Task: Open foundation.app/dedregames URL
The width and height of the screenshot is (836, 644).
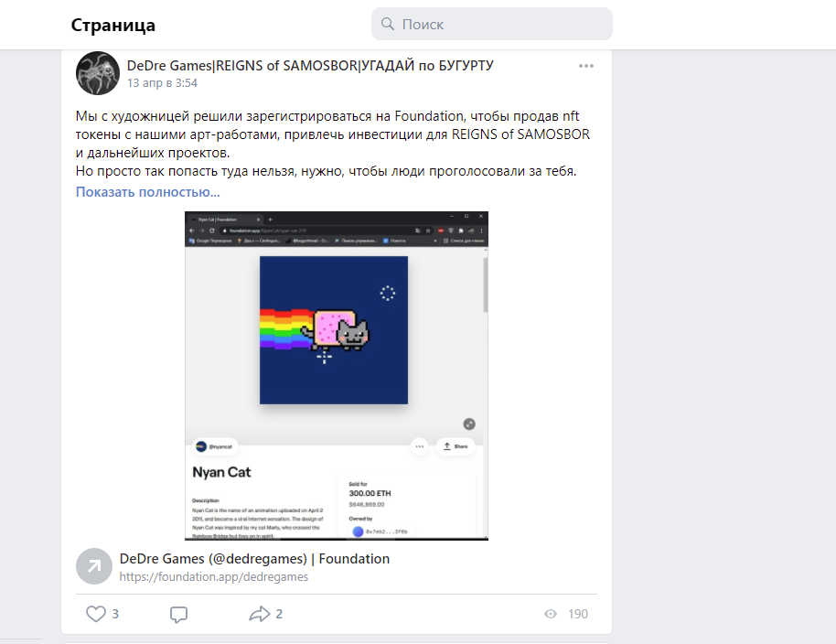Action: (x=214, y=577)
